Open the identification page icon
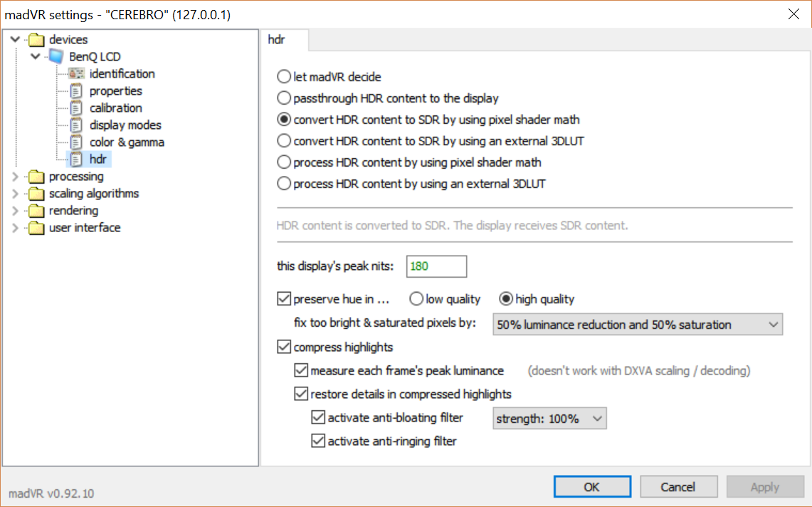Screen dimensions: 812x507 click(77, 74)
